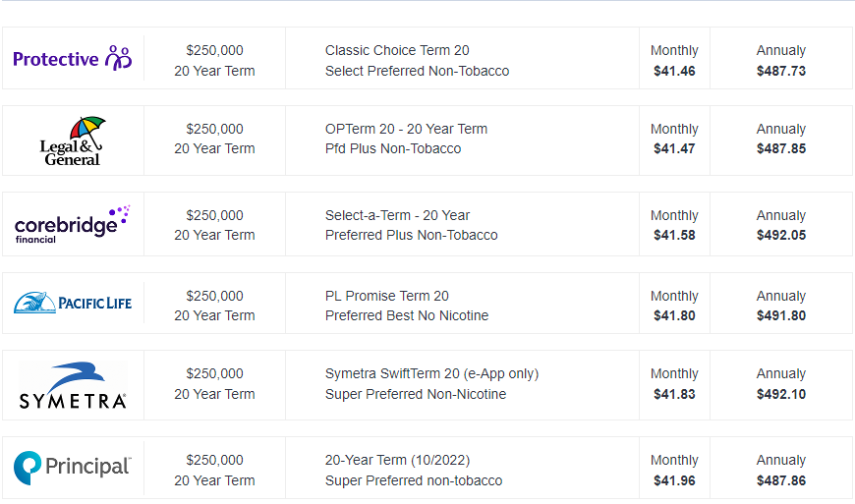Click the Corebridge Financial logo

(73, 224)
